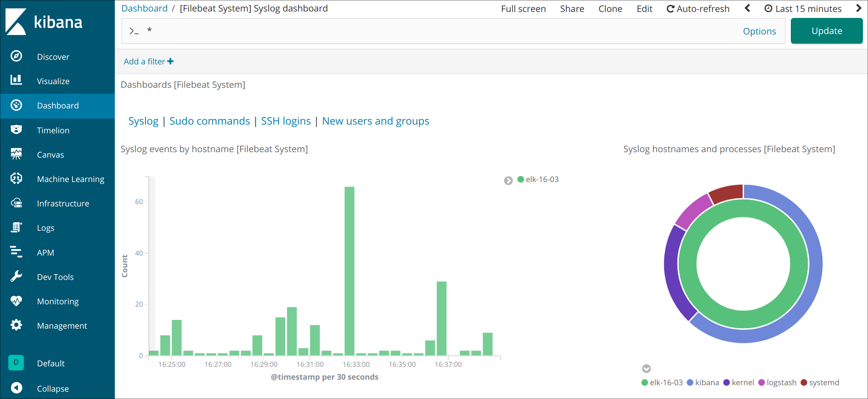This screenshot has height=399, width=868.
Task: Click the kibana legend color dot
Action: 690,382
